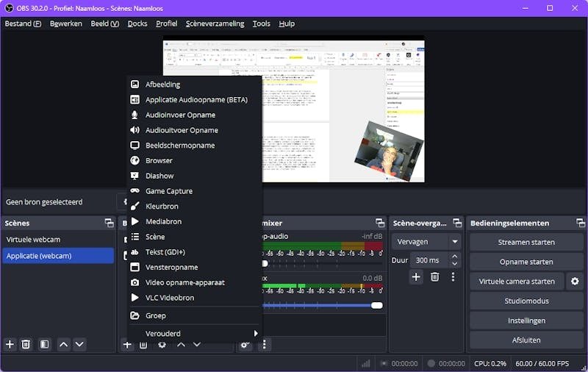
Task: Click Opname starten button
Action: pos(526,262)
